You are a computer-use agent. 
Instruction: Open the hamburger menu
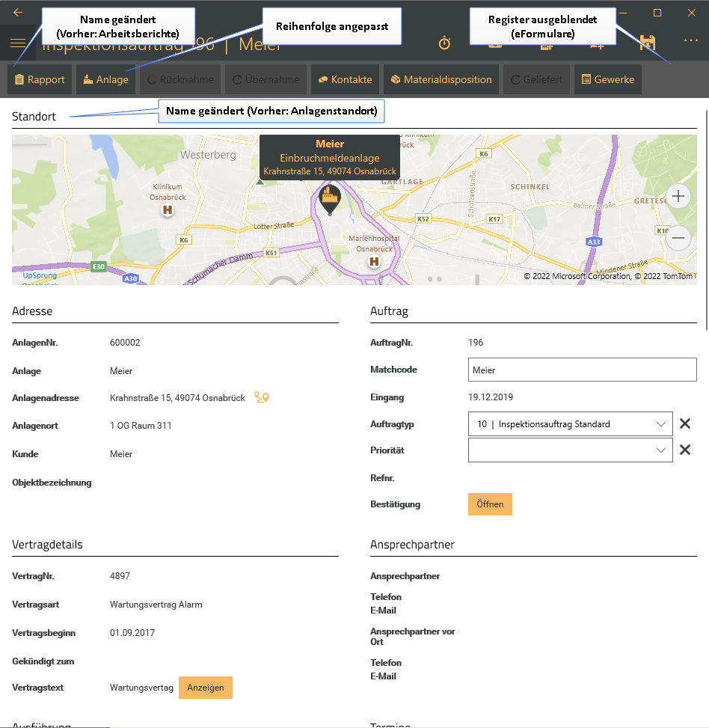[x=18, y=43]
